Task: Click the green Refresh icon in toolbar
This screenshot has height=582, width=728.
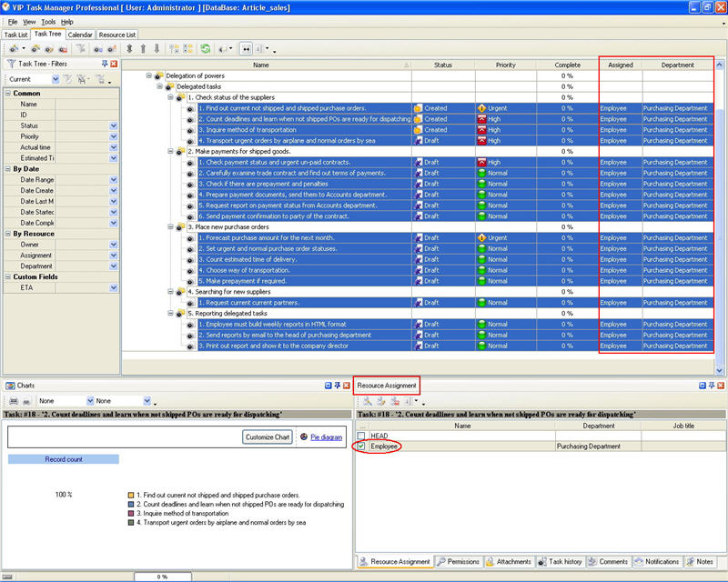Action: tap(206, 48)
